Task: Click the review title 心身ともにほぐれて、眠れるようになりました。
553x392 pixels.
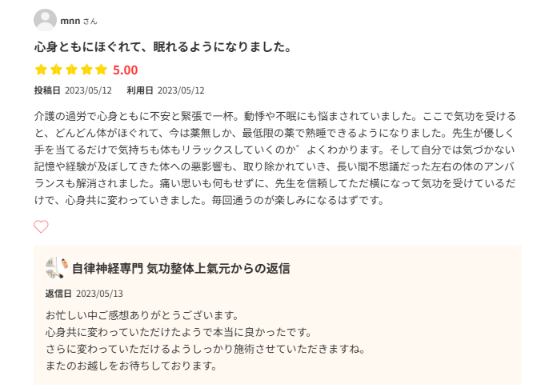Action: coord(162,47)
